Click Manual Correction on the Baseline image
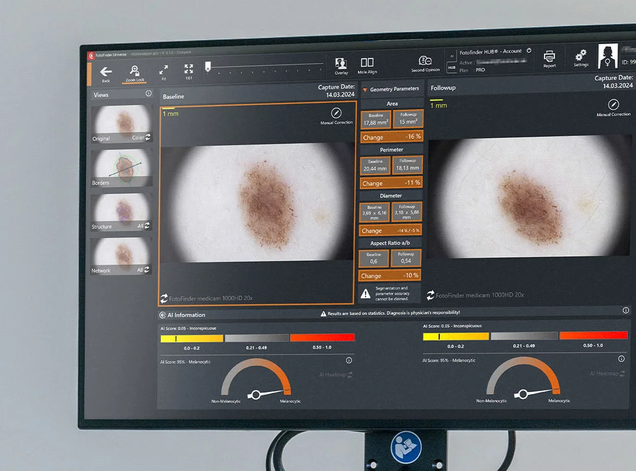 click(336, 113)
